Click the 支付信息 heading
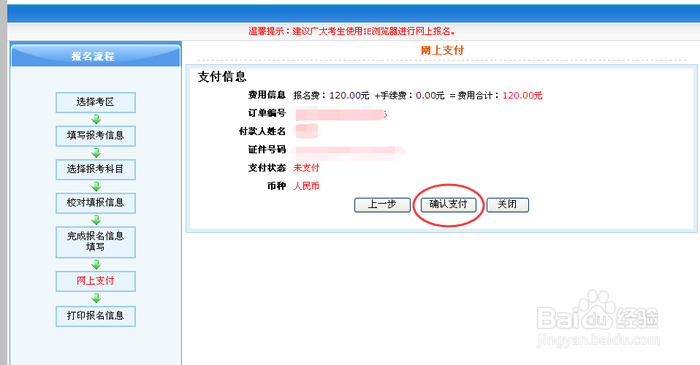The image size is (700, 365). pyautogui.click(x=222, y=77)
